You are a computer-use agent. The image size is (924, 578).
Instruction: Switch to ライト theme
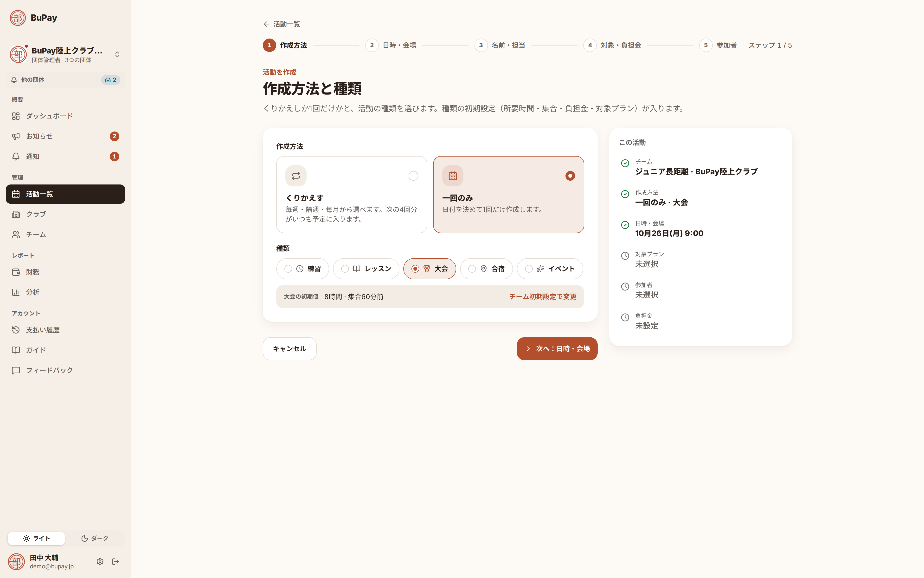tap(36, 538)
